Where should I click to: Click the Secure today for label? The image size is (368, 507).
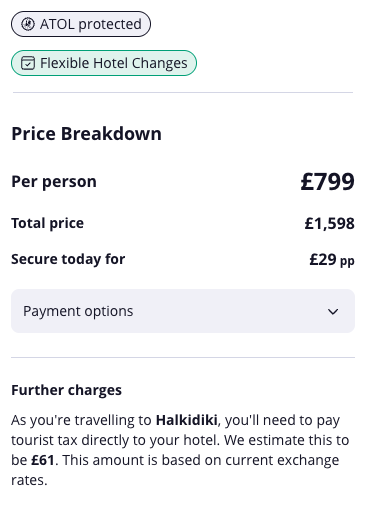click(x=68, y=259)
